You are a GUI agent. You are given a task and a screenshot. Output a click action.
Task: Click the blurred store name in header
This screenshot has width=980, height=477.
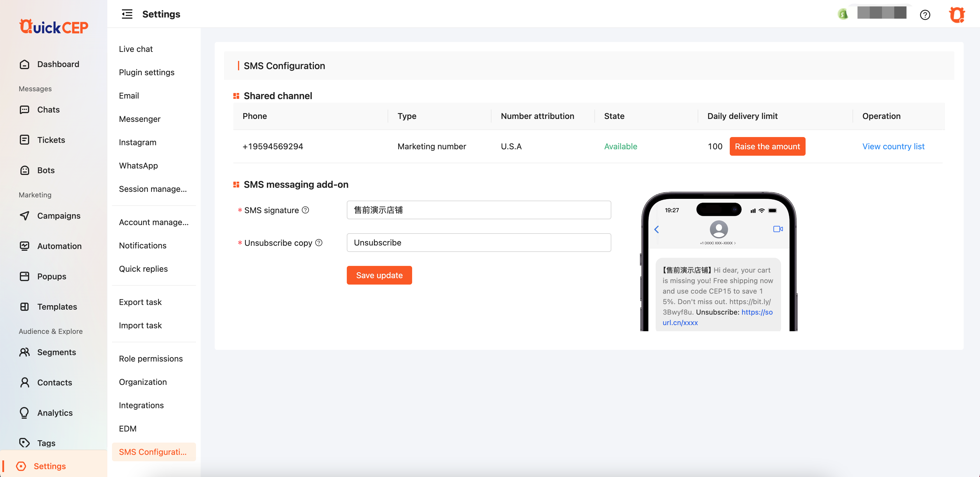pos(881,13)
